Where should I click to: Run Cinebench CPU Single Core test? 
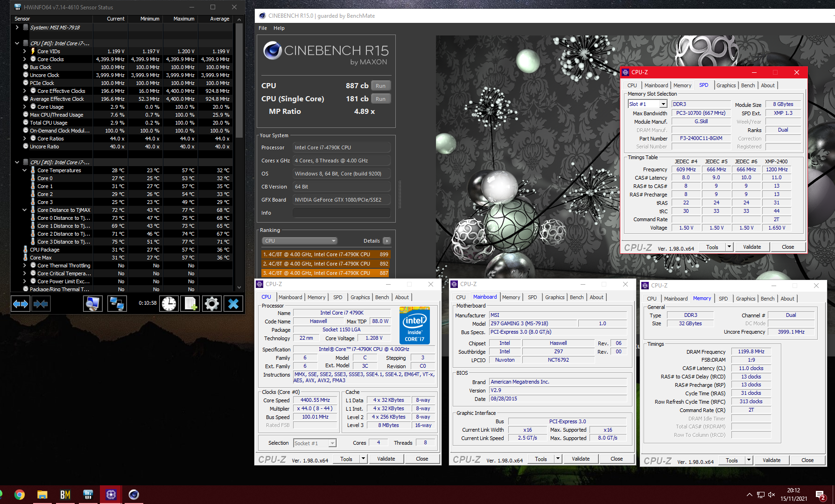381,99
